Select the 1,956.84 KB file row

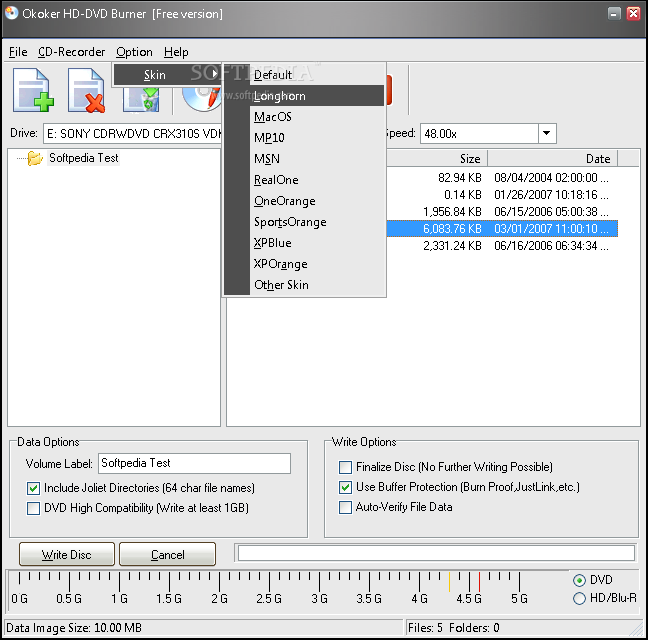[502, 212]
